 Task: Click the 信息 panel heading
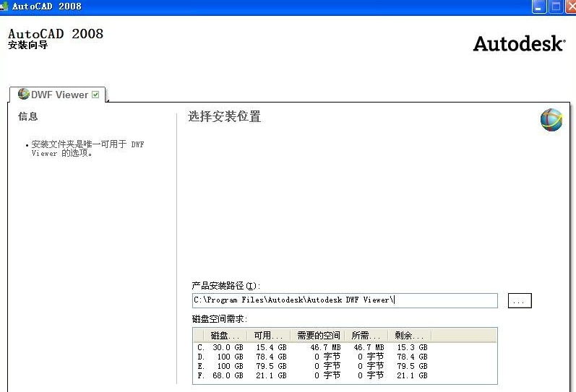[x=28, y=117]
